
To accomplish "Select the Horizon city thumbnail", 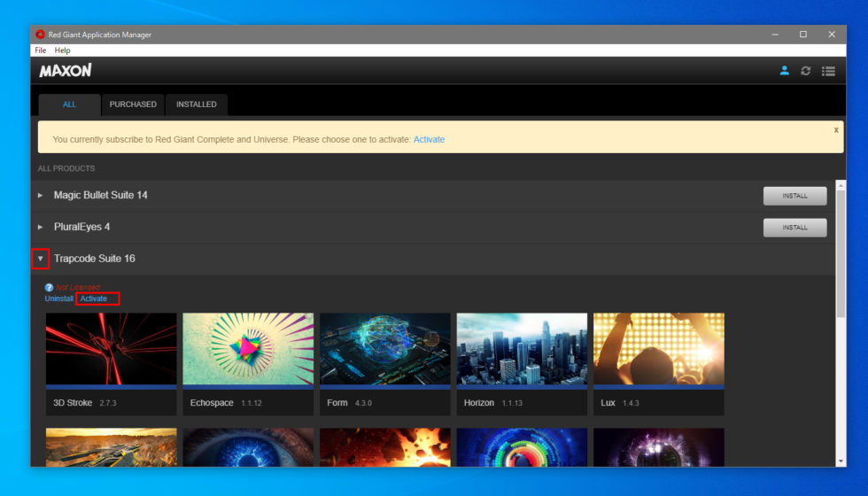I will 522,349.
